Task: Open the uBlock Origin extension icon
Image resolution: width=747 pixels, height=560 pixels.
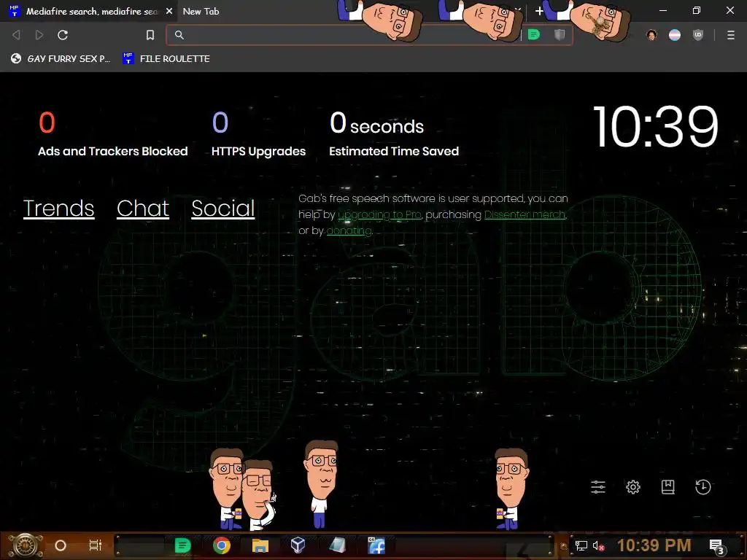Action: [x=698, y=35]
